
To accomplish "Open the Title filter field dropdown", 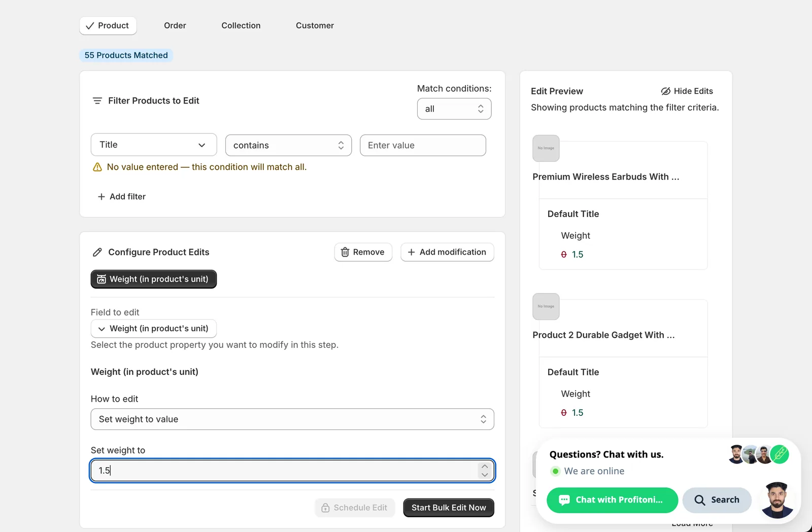I will [154, 145].
